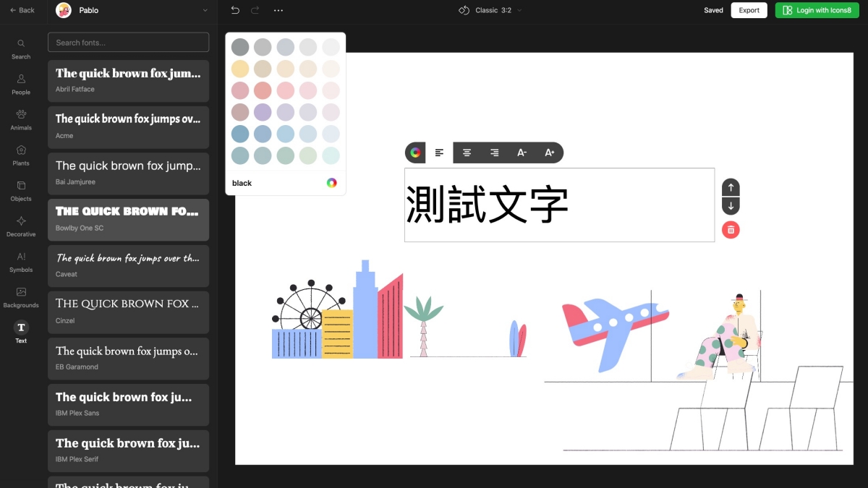
Task: Click the Undo arrow icon
Action: point(235,10)
